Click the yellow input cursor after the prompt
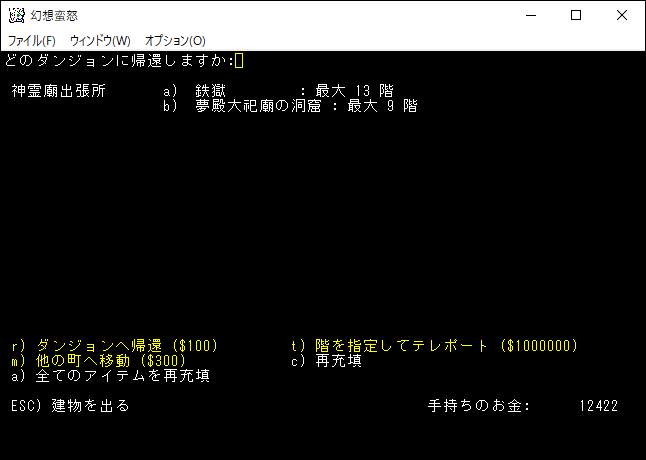 pos(239,61)
